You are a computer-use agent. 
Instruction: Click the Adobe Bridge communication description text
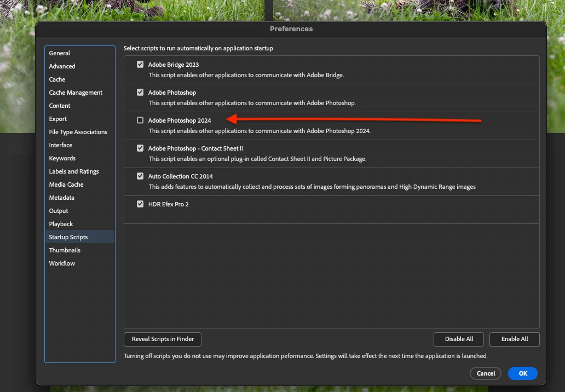(x=246, y=75)
